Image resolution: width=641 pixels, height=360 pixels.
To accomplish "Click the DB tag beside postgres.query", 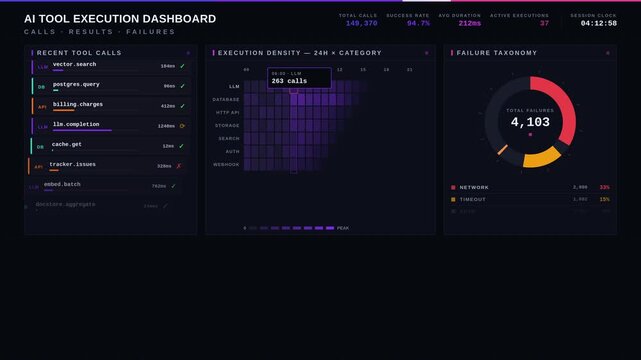I will (41, 87).
